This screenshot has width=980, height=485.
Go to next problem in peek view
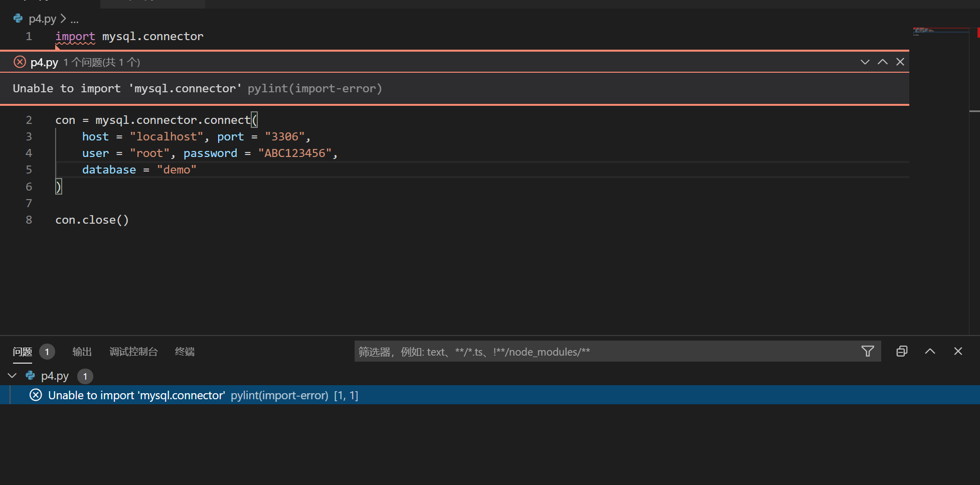865,62
